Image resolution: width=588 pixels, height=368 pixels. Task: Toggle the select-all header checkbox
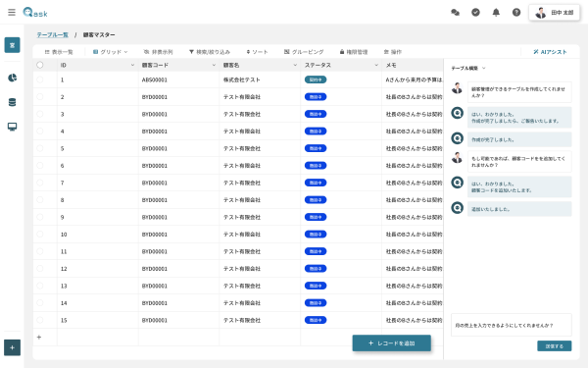point(40,65)
